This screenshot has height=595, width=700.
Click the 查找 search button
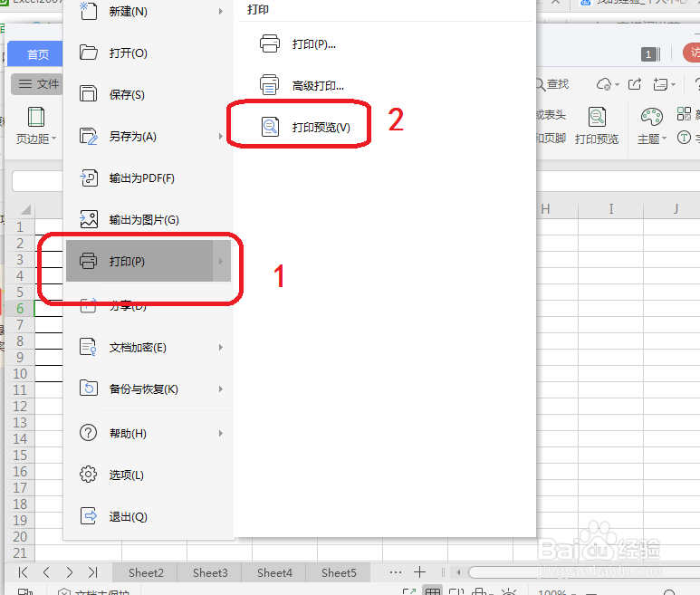point(551,84)
